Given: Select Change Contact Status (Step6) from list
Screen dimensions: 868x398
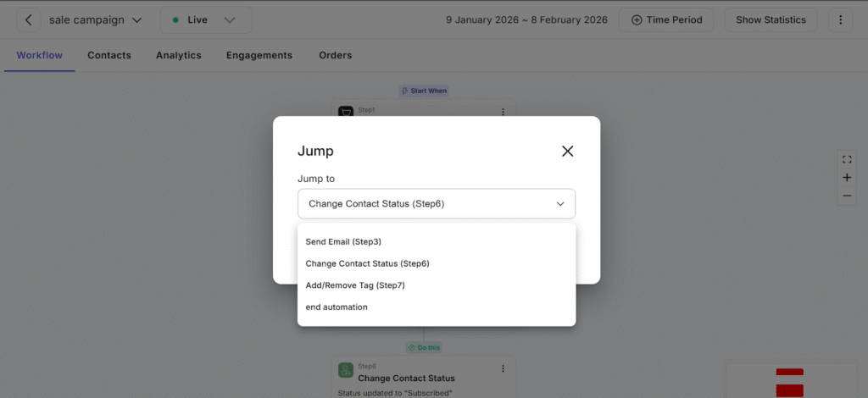Looking at the screenshot, I should point(367,263).
